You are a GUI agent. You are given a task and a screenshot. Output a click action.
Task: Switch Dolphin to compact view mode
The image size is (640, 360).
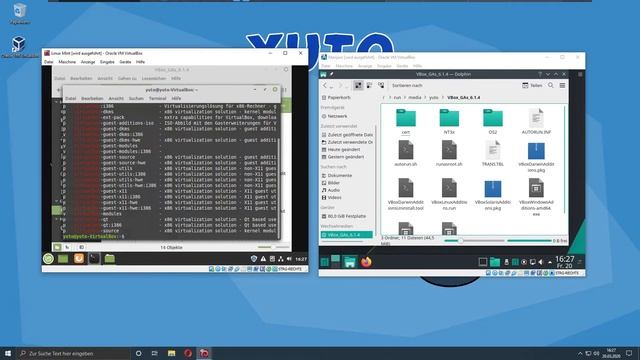pos(369,85)
